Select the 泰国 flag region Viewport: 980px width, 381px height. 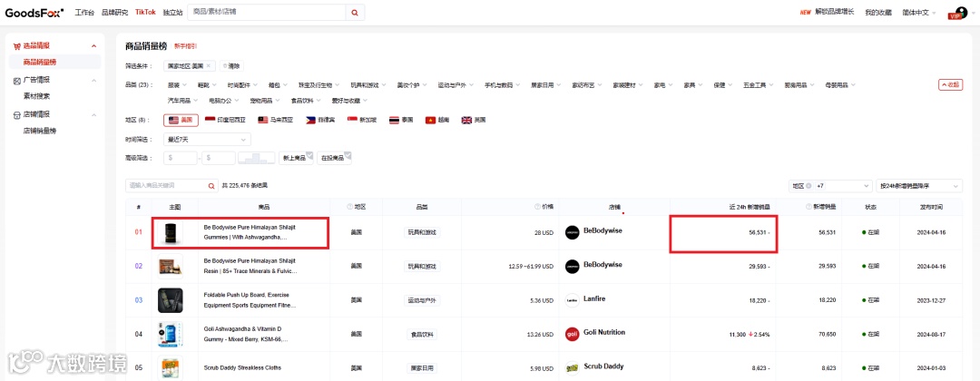[403, 120]
